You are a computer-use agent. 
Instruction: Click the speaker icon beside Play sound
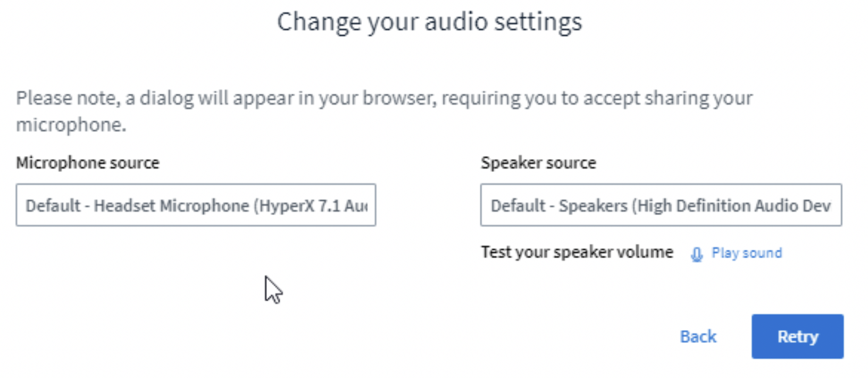(696, 254)
